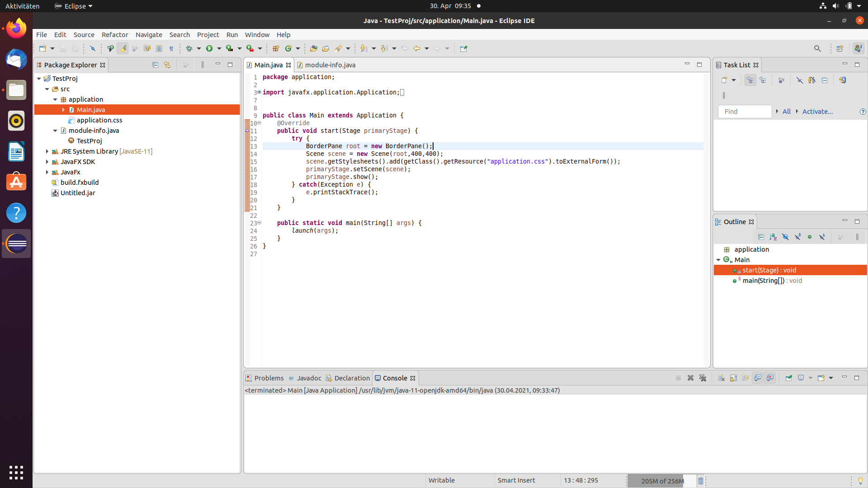The width and height of the screenshot is (868, 488).
Task: Click the New Java Class icon
Action: click(x=288, y=48)
